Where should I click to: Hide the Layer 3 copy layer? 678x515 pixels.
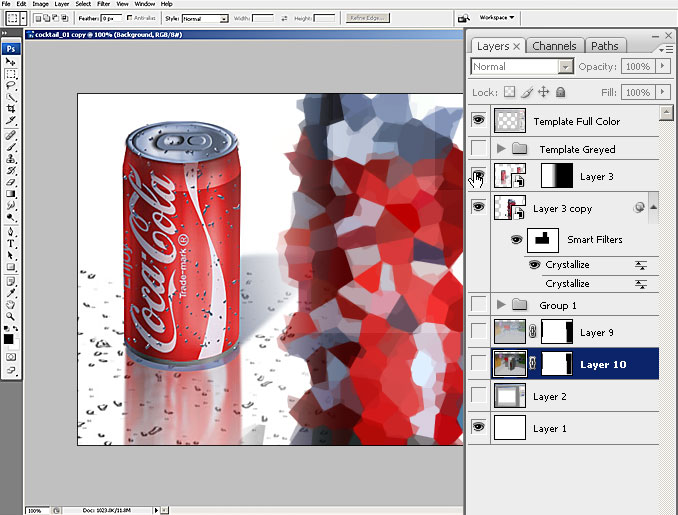point(478,207)
